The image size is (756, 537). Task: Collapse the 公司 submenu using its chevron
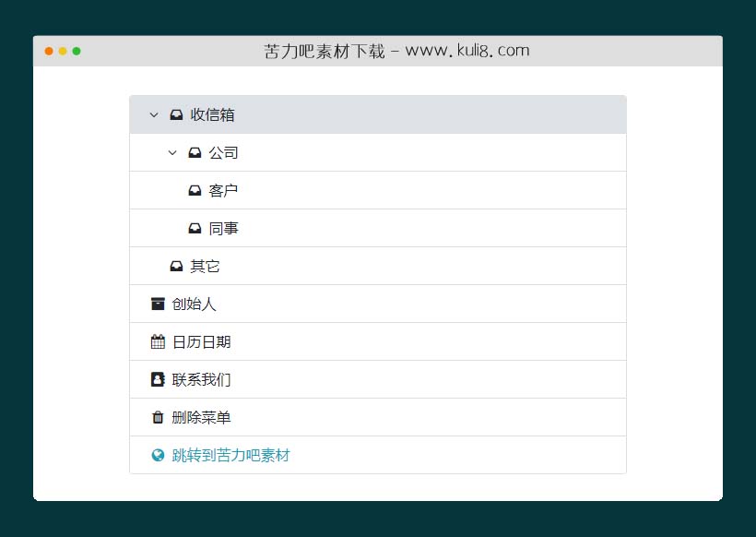coord(171,152)
